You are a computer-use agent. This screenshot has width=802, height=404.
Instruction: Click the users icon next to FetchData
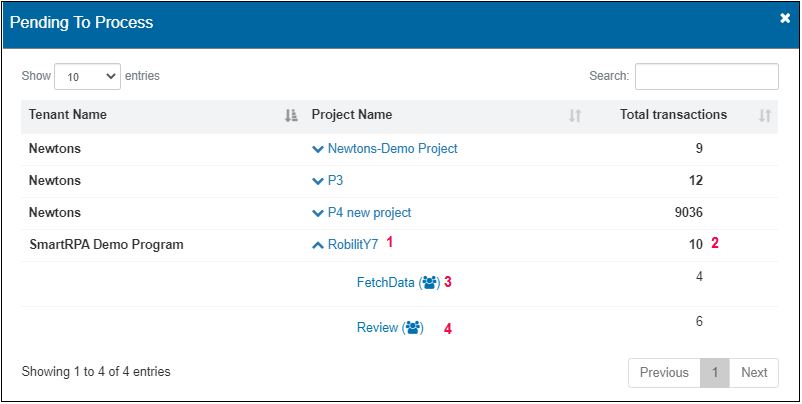(430, 283)
